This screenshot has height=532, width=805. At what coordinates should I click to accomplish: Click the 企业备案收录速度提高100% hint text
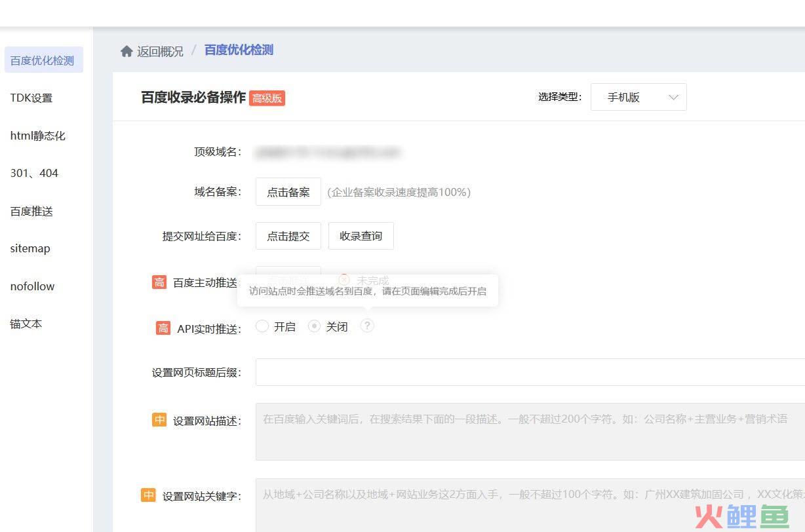coord(399,192)
